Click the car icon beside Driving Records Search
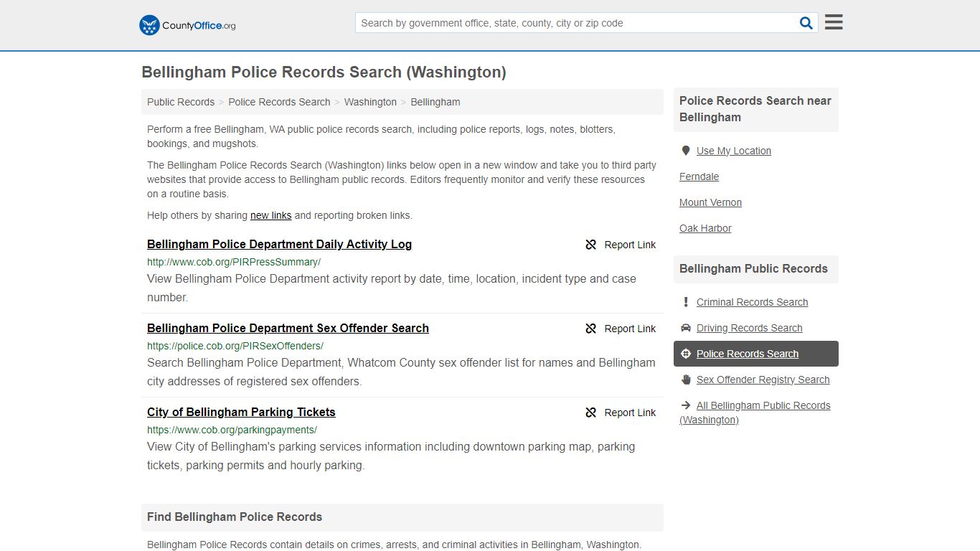The width and height of the screenshot is (980, 551). point(686,328)
